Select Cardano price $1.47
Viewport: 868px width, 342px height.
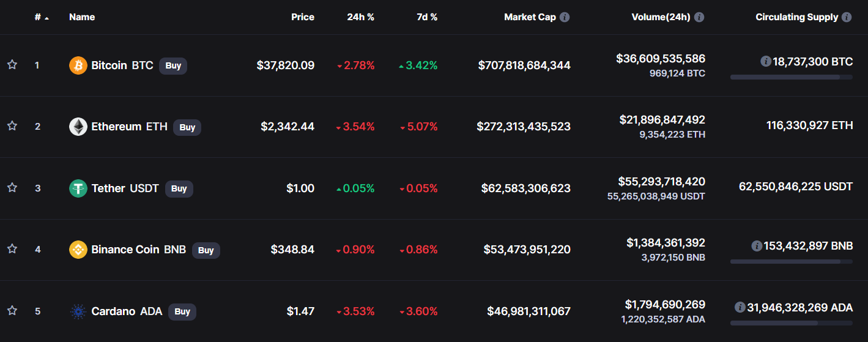pyautogui.click(x=300, y=311)
